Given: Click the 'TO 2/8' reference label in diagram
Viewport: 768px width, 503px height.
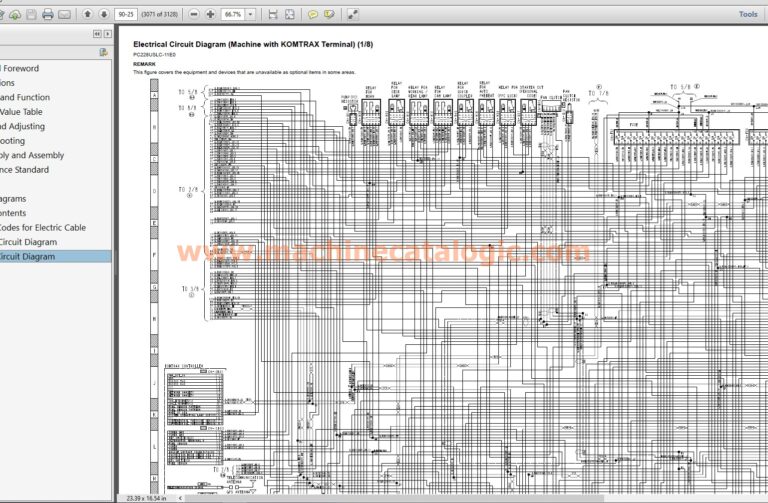Looking at the screenshot, I should [x=188, y=190].
